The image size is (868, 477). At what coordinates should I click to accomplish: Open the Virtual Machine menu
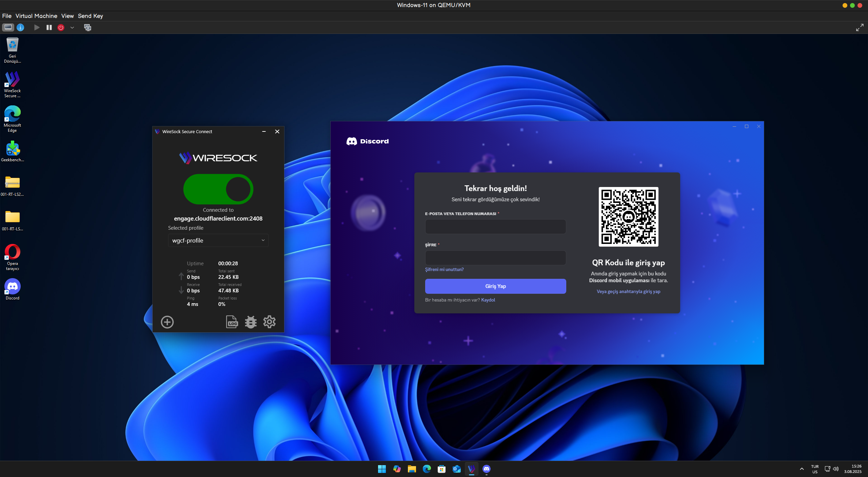coord(36,16)
